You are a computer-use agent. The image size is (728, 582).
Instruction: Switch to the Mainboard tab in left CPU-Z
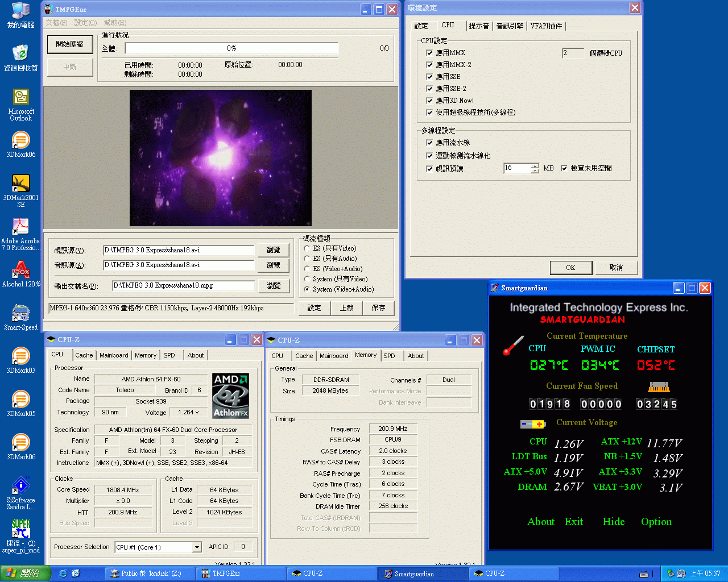pos(114,355)
